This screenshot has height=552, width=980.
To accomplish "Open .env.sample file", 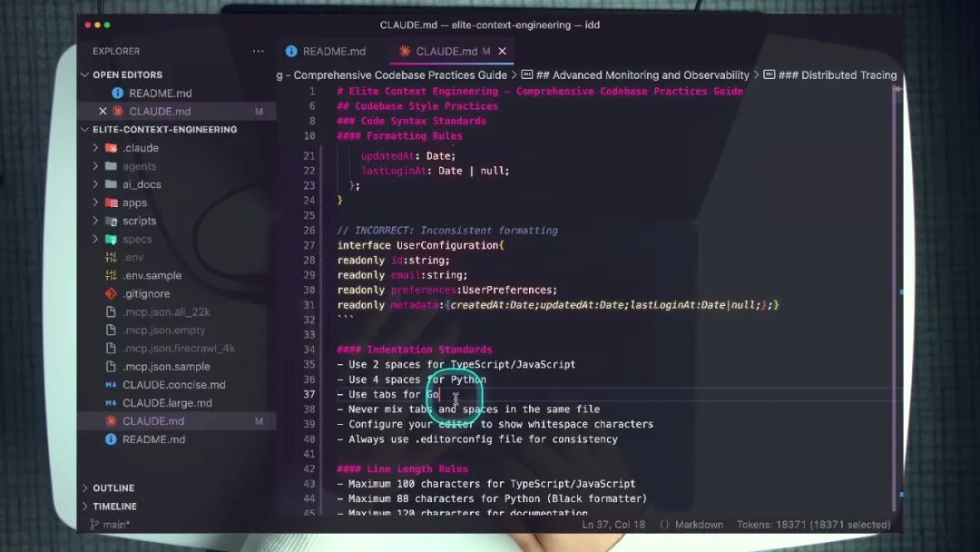I will pyautogui.click(x=152, y=275).
